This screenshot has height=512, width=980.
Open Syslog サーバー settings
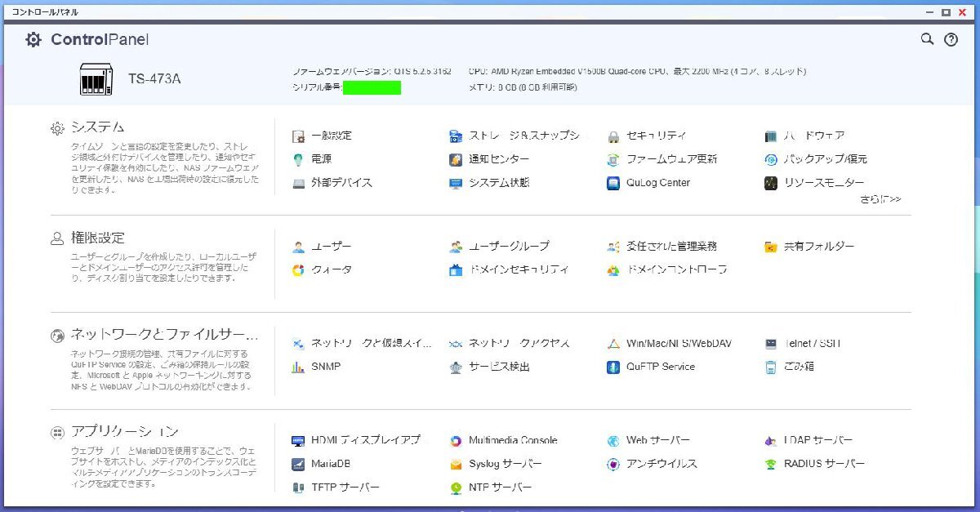(x=496, y=464)
